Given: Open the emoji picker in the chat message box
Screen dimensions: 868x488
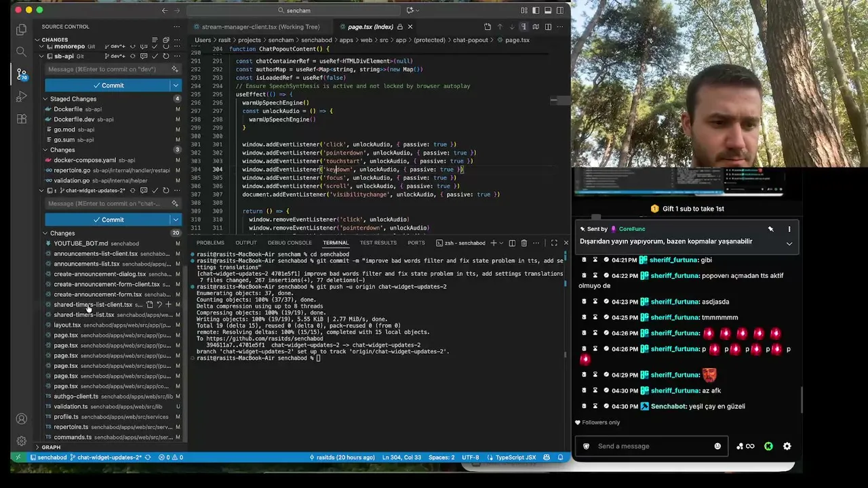Looking at the screenshot, I should click(x=717, y=446).
